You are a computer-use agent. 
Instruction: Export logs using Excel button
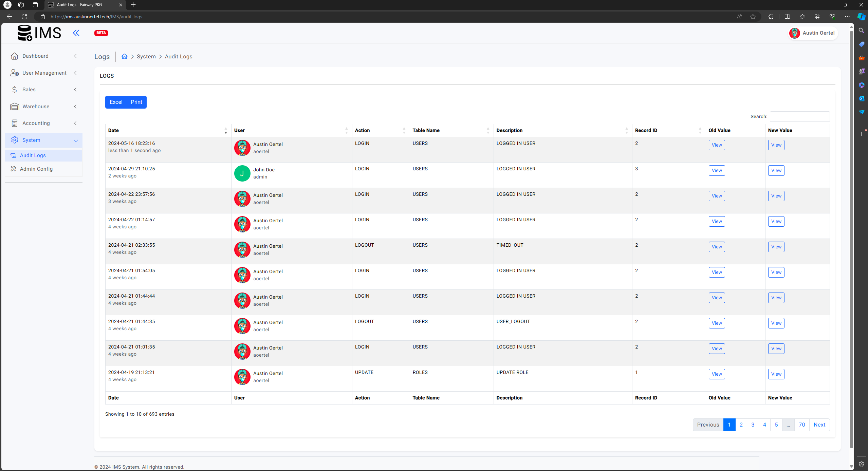pyautogui.click(x=116, y=102)
